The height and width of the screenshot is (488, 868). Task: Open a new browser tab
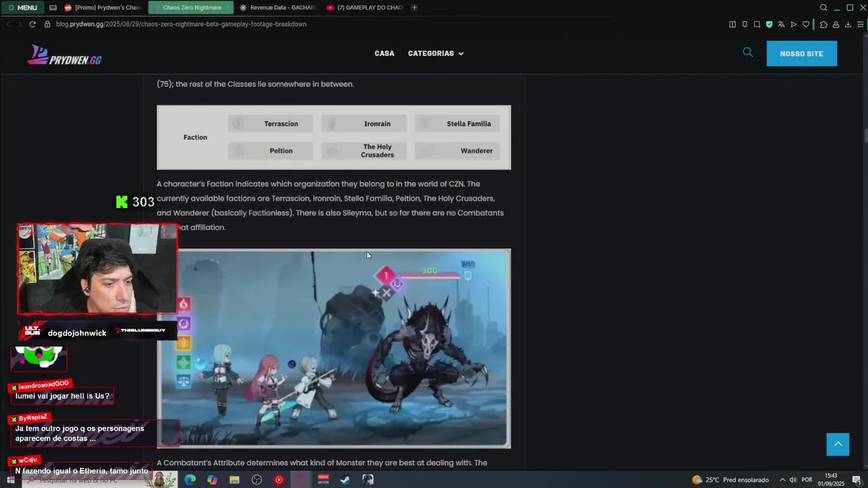click(414, 7)
